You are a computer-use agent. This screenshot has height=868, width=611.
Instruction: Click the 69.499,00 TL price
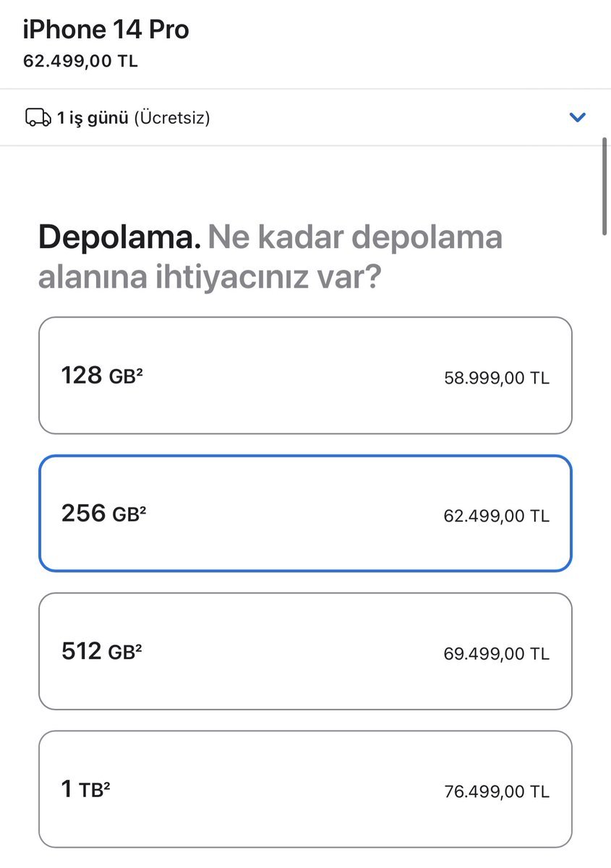click(496, 654)
